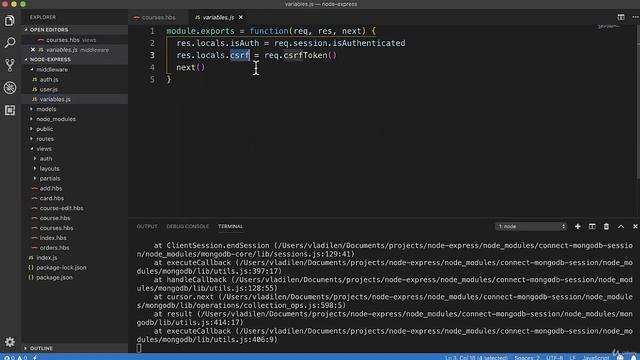640x360 pixels.
Task: Open the '1: node' terminal selector dropdown
Action: point(531,227)
